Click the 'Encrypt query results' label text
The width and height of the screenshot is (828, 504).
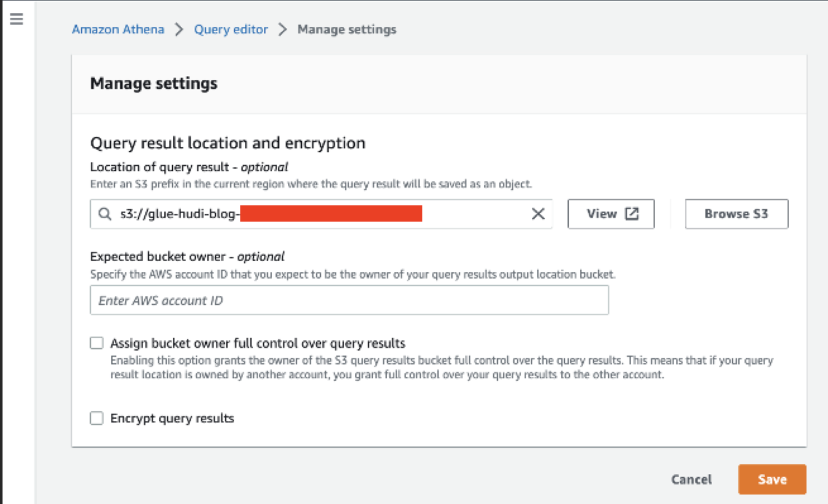coord(172,418)
